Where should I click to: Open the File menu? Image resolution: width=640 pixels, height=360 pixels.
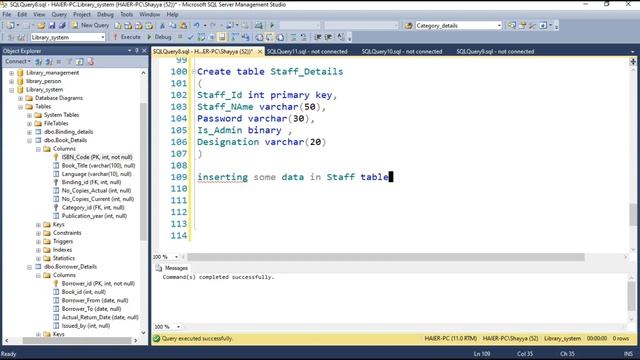7,14
